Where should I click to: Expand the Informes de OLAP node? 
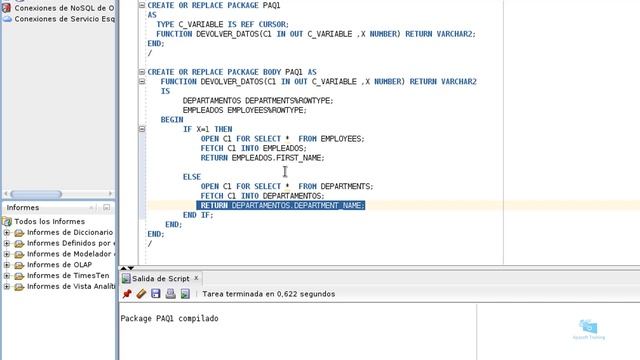(7, 265)
